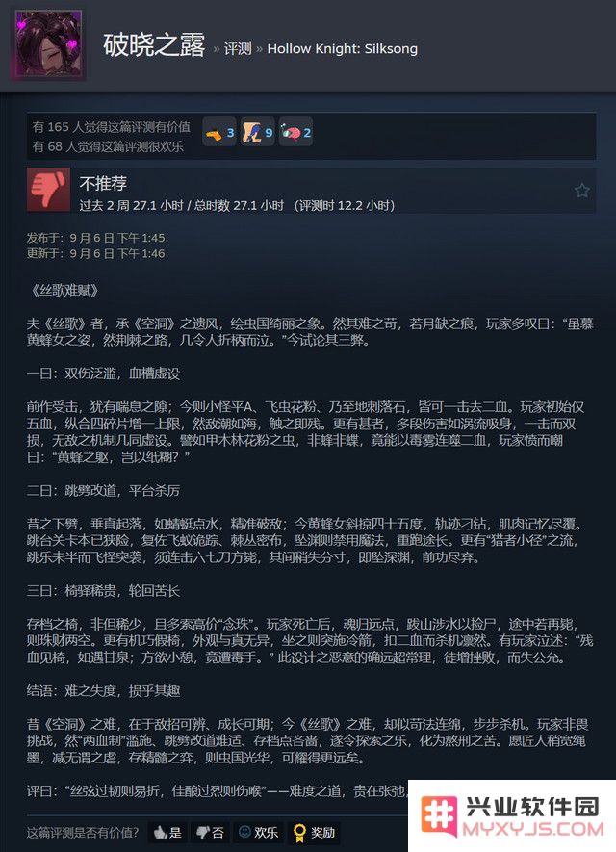Click the second award icon with count 9

258,132
